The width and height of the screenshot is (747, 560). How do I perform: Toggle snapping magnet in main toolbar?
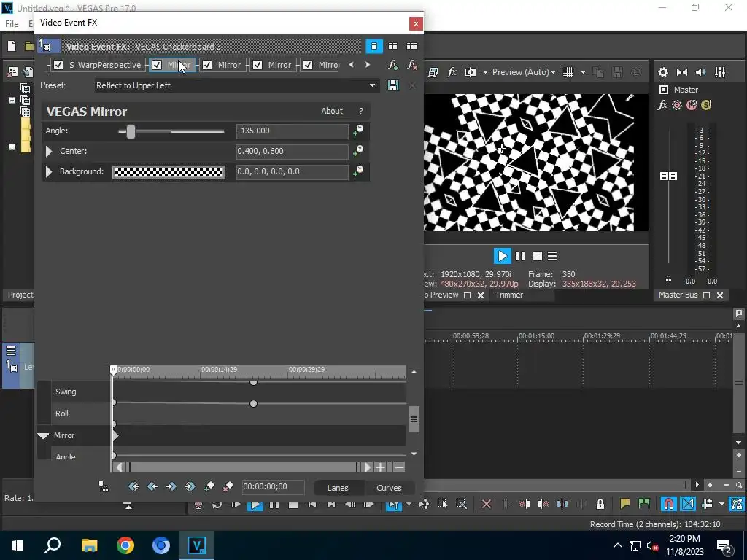point(669,505)
